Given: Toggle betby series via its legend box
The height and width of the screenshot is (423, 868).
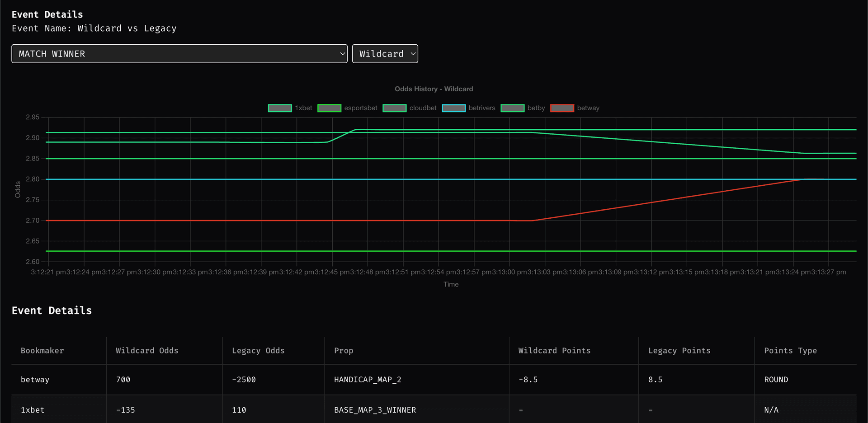Looking at the screenshot, I should click(x=512, y=108).
